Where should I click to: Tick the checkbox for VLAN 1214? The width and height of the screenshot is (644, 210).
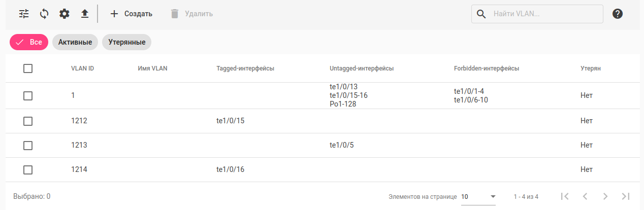coord(28,170)
